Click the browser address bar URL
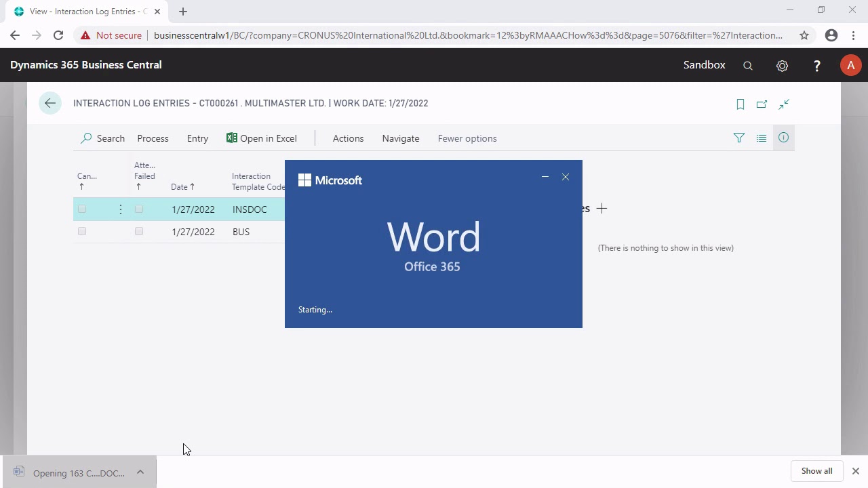This screenshot has height=488, width=868. click(x=468, y=35)
